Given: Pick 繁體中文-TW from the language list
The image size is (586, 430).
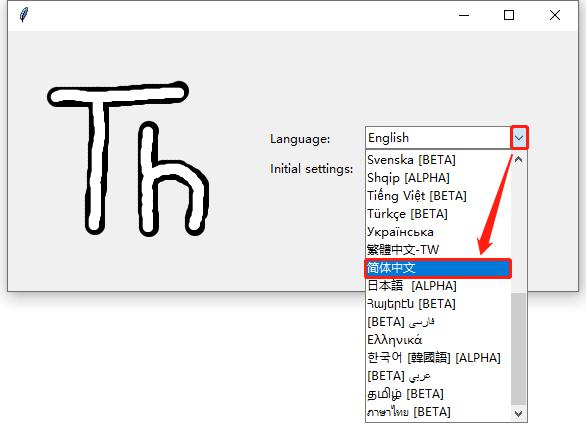Looking at the screenshot, I should (438, 250).
